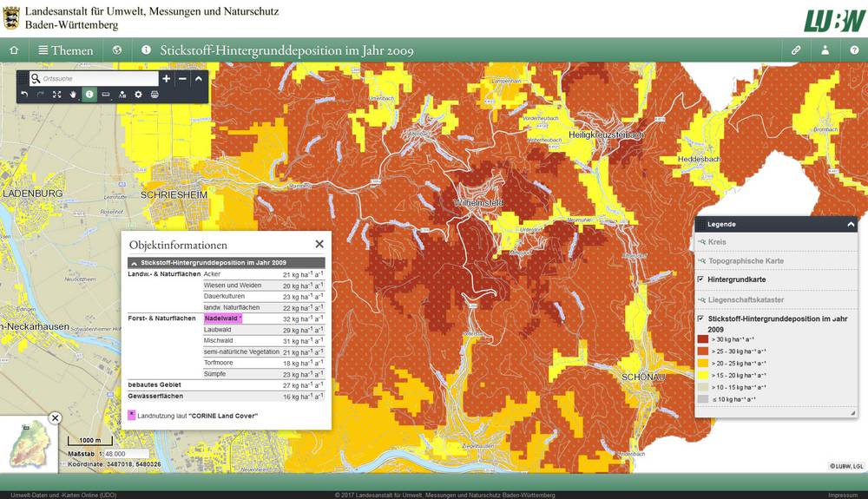Close the Objektinformationen popup

(319, 245)
